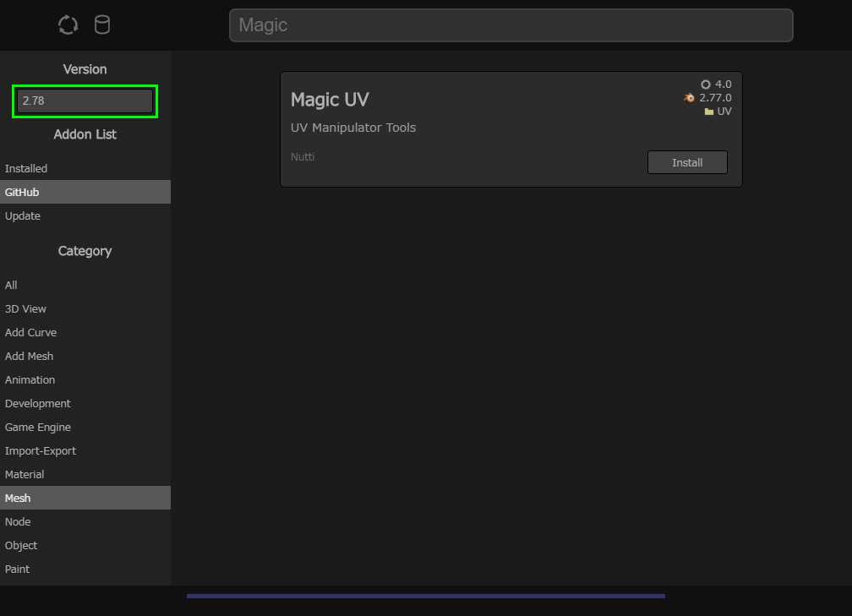This screenshot has width=852, height=616.
Task: Click the Magic UV addon title
Action: pos(330,100)
